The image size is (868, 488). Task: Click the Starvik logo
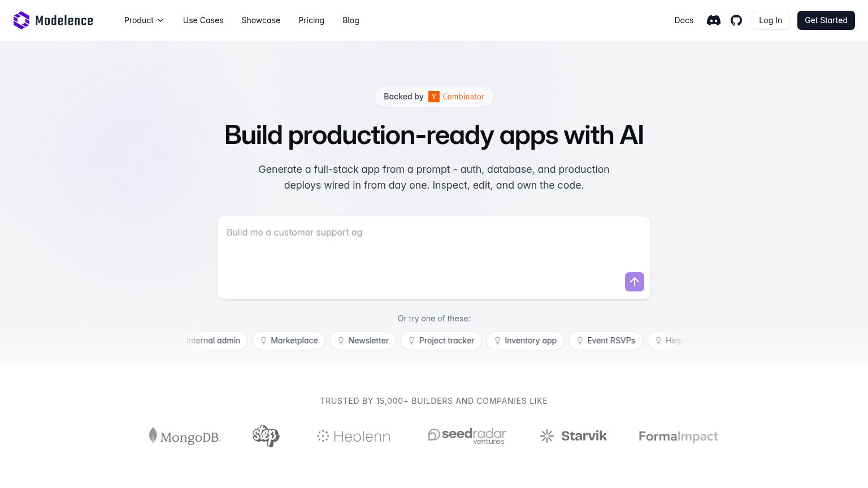point(574,436)
